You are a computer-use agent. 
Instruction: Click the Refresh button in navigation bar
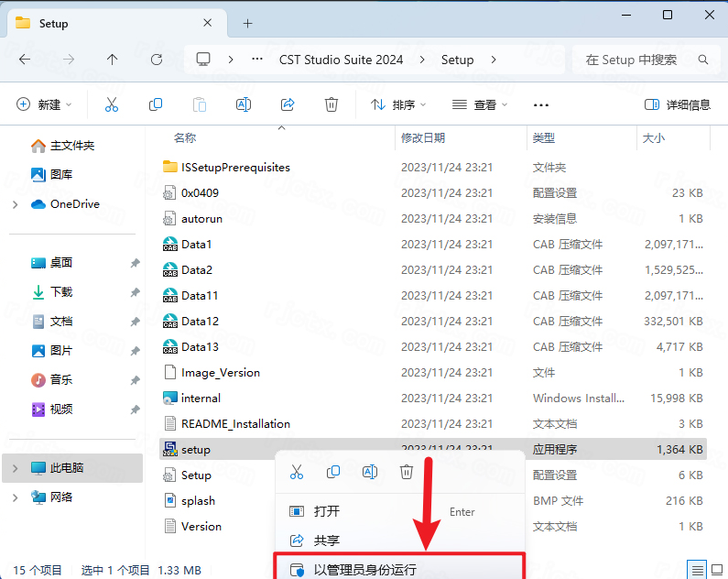[157, 60]
